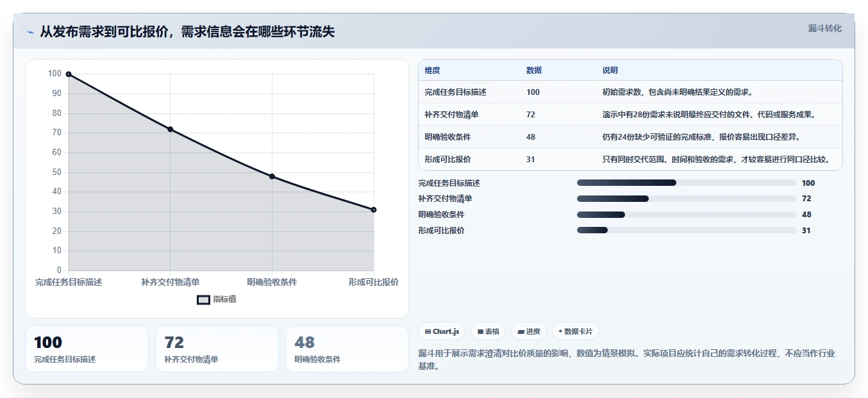This screenshot has width=868, height=398.
Task: Click x-axis label 完成任务目标描述 under chart
Action: click(69, 282)
